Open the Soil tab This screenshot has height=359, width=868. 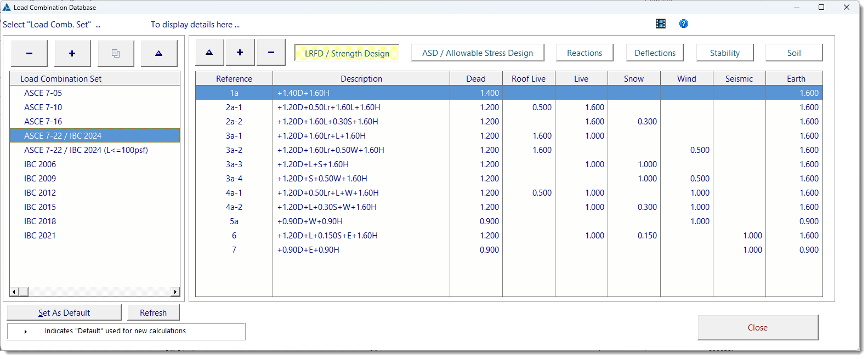794,53
